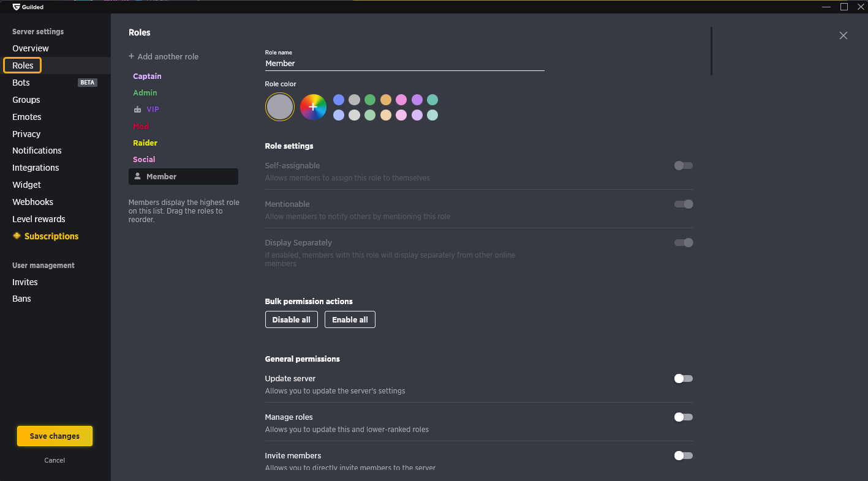Image resolution: width=868 pixels, height=481 pixels.
Task: Pick the dark gray role color swatch
Action: pos(354,100)
